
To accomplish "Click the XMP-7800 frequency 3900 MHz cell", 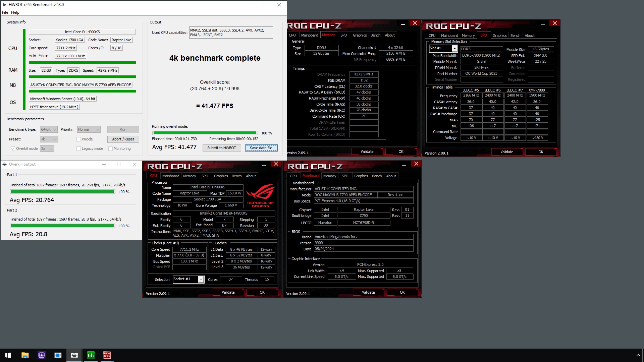I will (x=537, y=95).
